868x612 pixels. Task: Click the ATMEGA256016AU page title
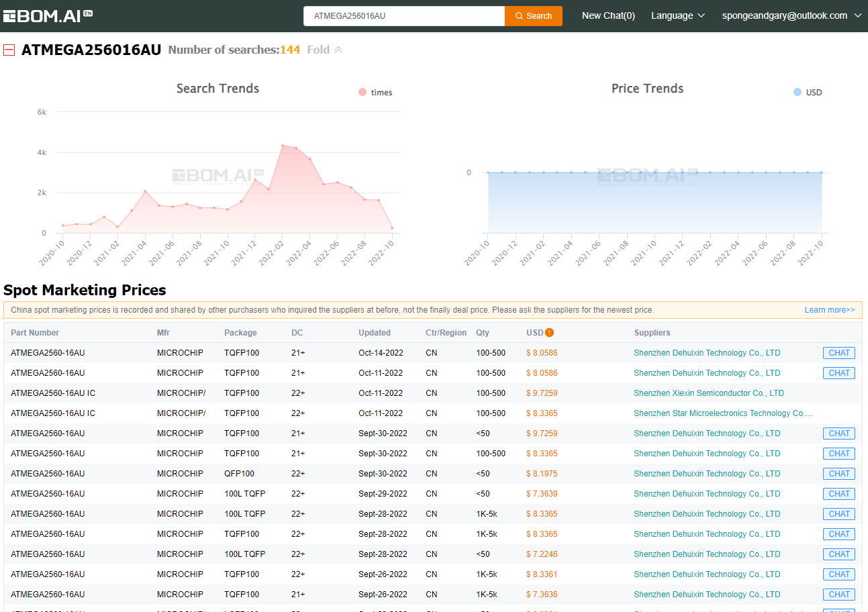[x=91, y=50]
